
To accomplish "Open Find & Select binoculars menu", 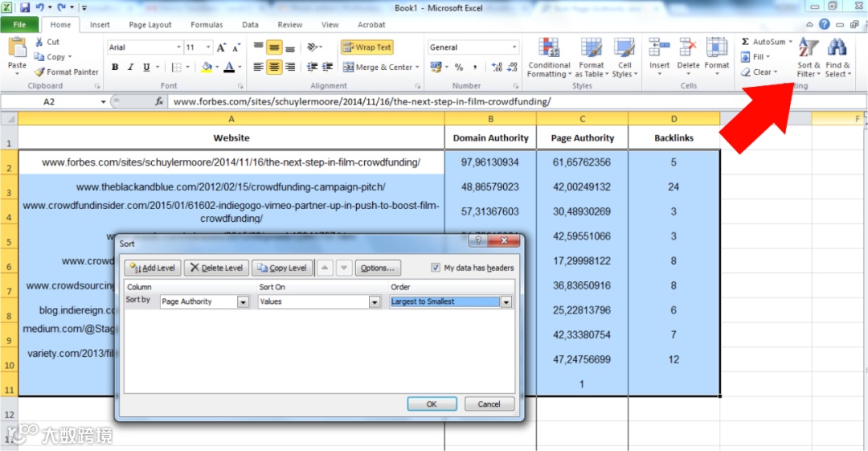I will (x=837, y=58).
